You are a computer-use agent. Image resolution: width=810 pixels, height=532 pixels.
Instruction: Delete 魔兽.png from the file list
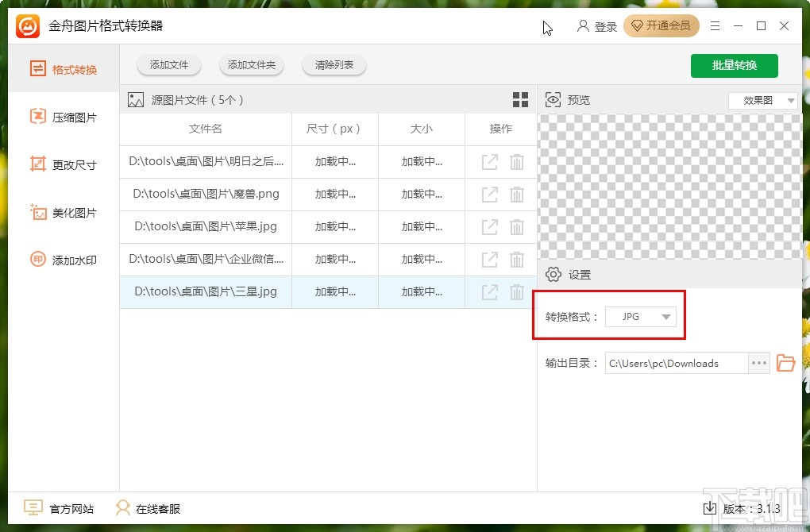pos(517,194)
